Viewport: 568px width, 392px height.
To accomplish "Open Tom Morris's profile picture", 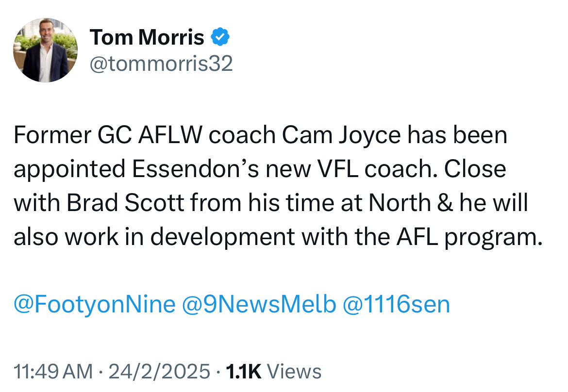I will tap(45, 50).
